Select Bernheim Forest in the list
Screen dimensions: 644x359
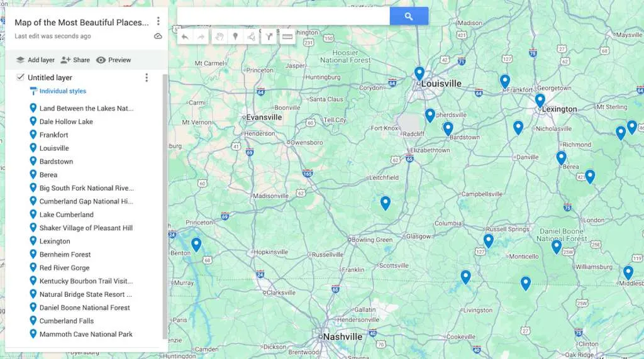click(65, 254)
